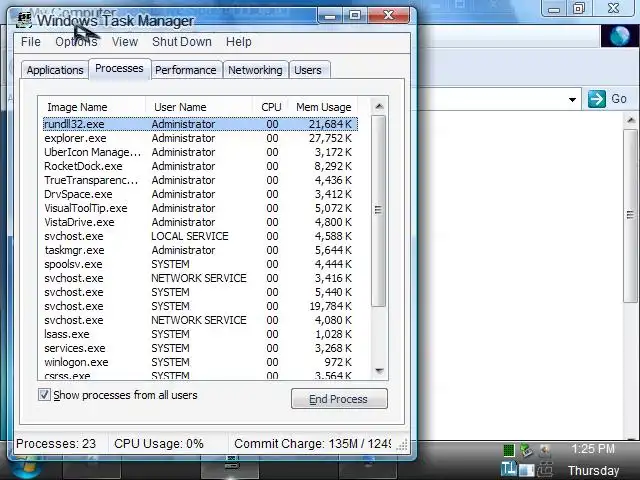The width and height of the screenshot is (640, 480).
Task: Toggle Show processes from all users checkbox
Action: coord(44,395)
